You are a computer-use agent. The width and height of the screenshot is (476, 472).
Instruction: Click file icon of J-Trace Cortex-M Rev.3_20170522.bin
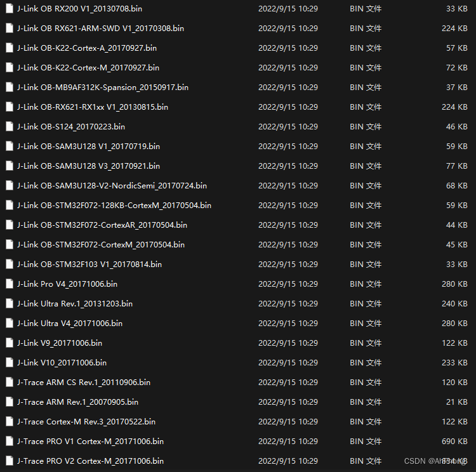tap(10, 422)
